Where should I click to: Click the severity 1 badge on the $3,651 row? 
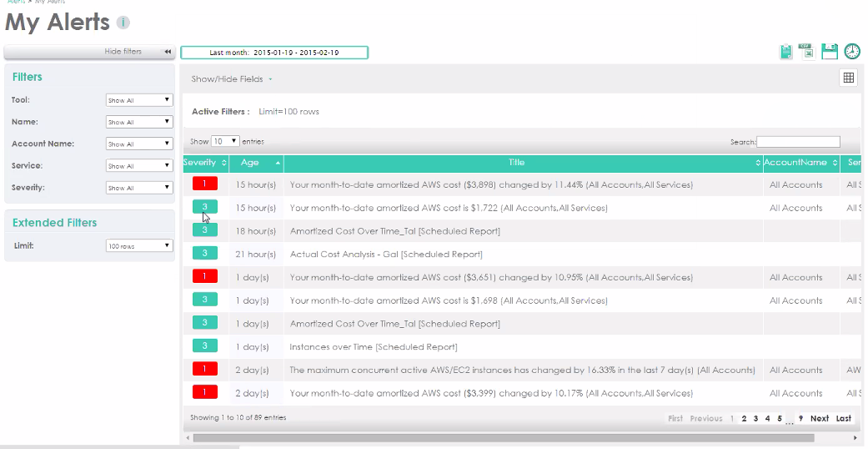(x=205, y=276)
